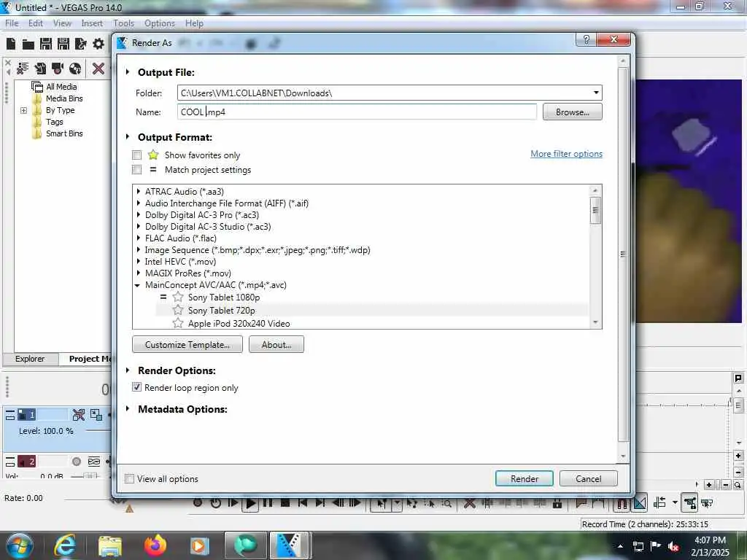Click the Pause button in transport bar
747x560 pixels.
coord(268,503)
